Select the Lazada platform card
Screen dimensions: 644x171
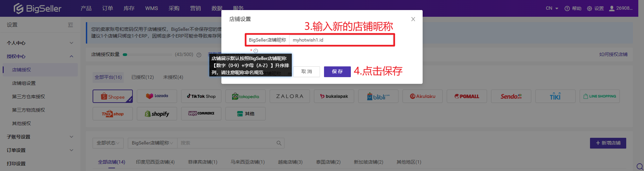click(157, 96)
